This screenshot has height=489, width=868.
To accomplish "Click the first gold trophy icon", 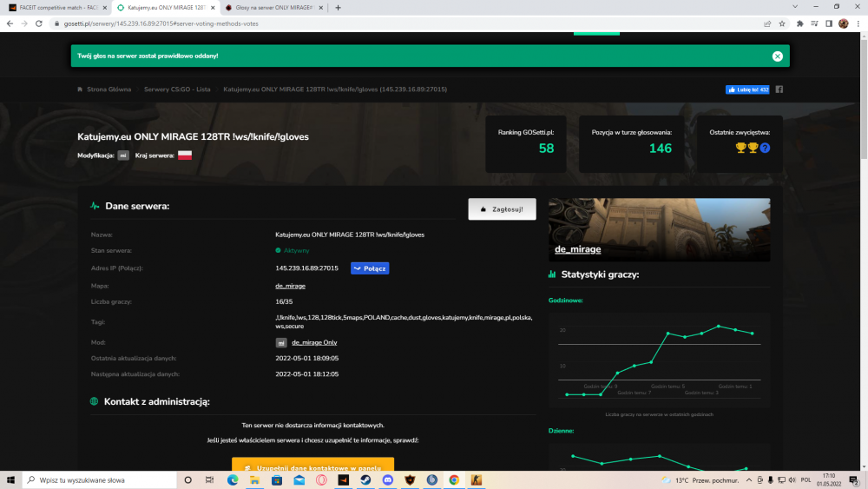I will coord(740,148).
